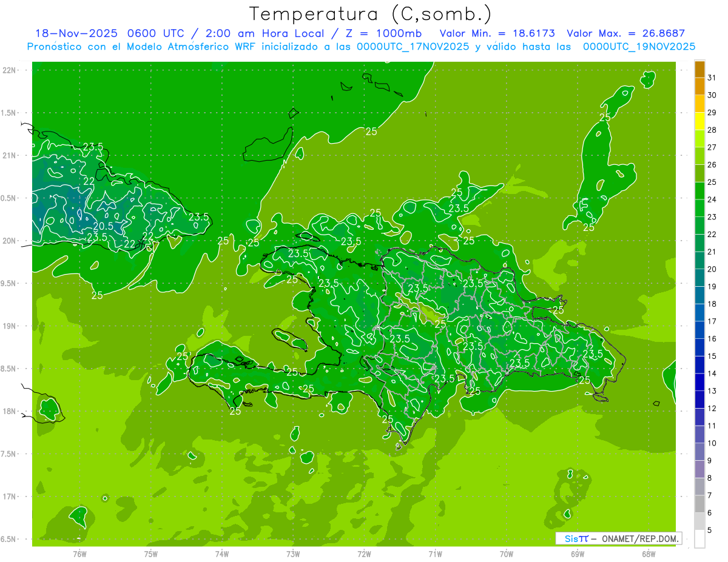Click the "26" value on the color scale
The height and width of the screenshot is (562, 728).
[712, 165]
